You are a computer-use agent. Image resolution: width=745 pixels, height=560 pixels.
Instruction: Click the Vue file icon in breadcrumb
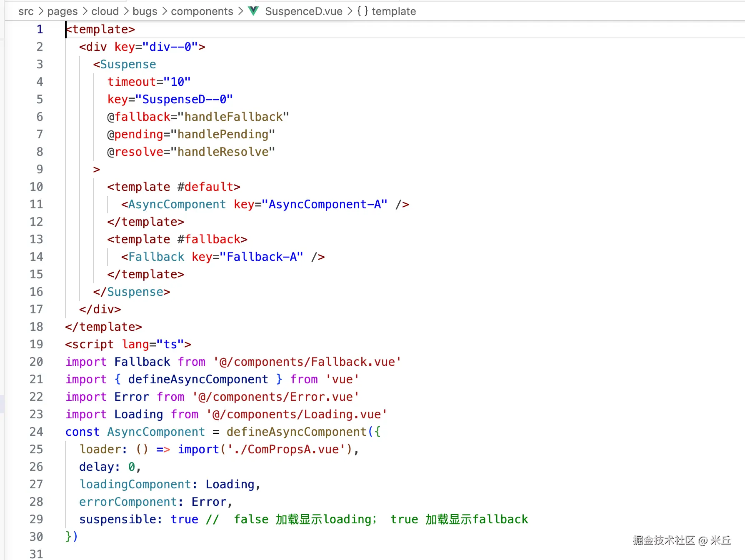pyautogui.click(x=253, y=11)
